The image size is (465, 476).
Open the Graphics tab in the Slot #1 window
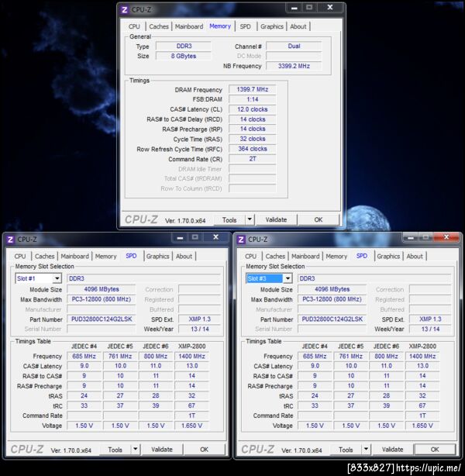tap(158, 257)
